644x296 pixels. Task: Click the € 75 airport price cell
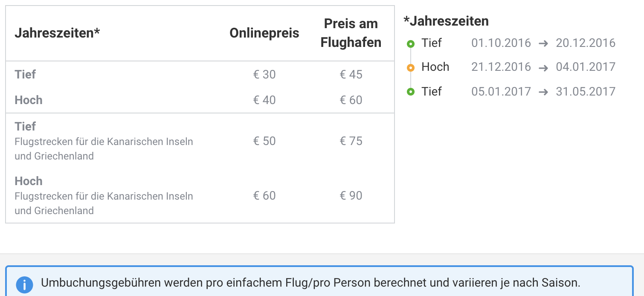[x=351, y=141]
